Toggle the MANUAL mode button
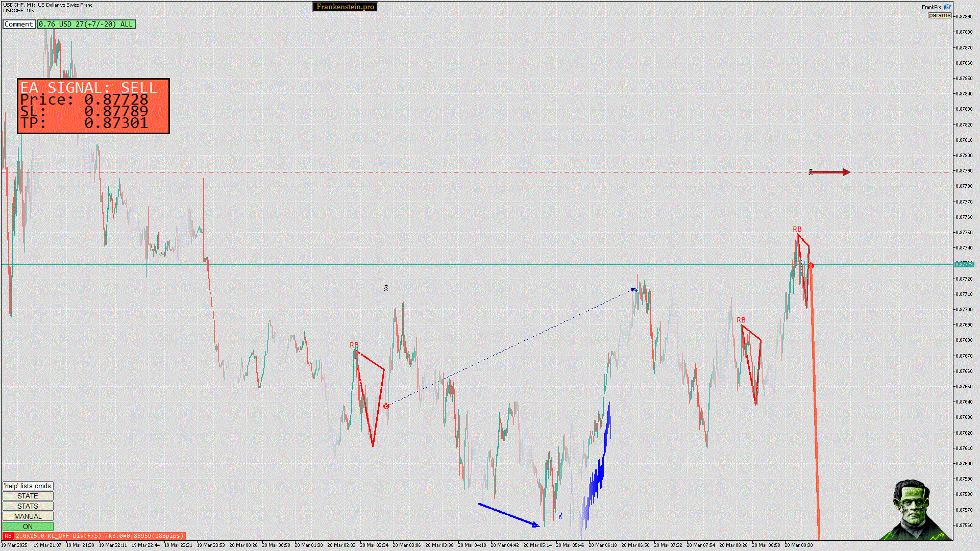980x551 pixels. point(28,516)
